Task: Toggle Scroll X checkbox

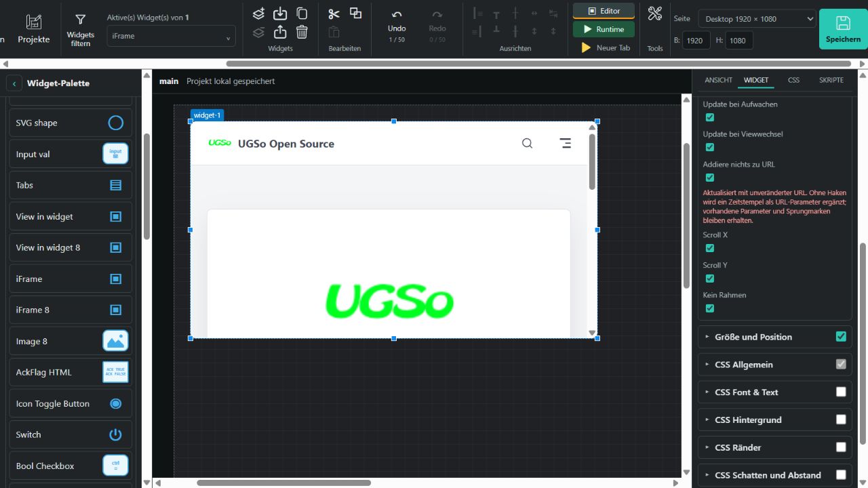Action: (x=710, y=248)
